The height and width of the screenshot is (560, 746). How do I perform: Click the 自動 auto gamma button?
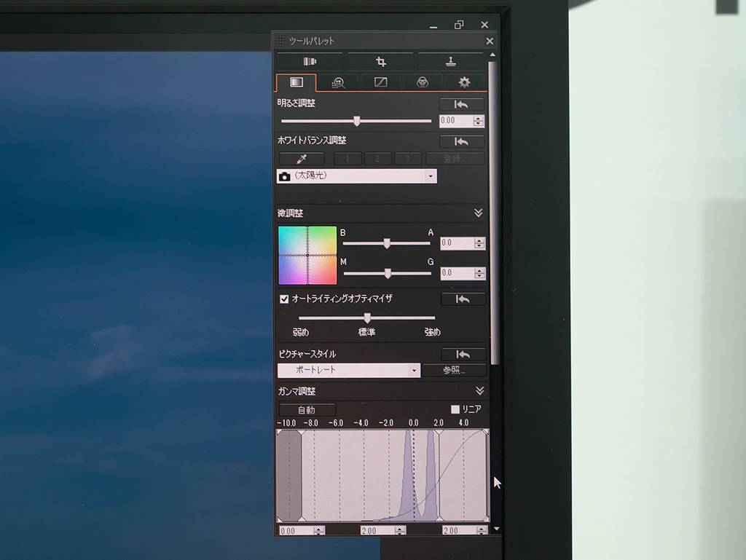coord(307,410)
